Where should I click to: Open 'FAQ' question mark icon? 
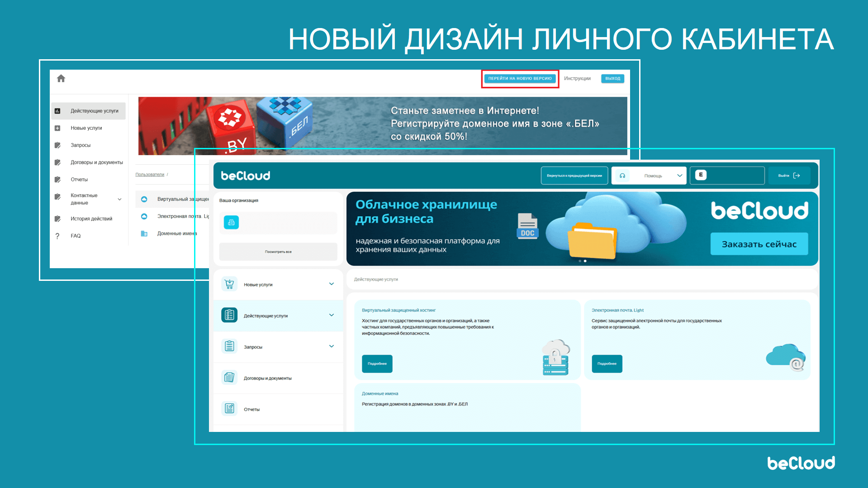tap(57, 236)
